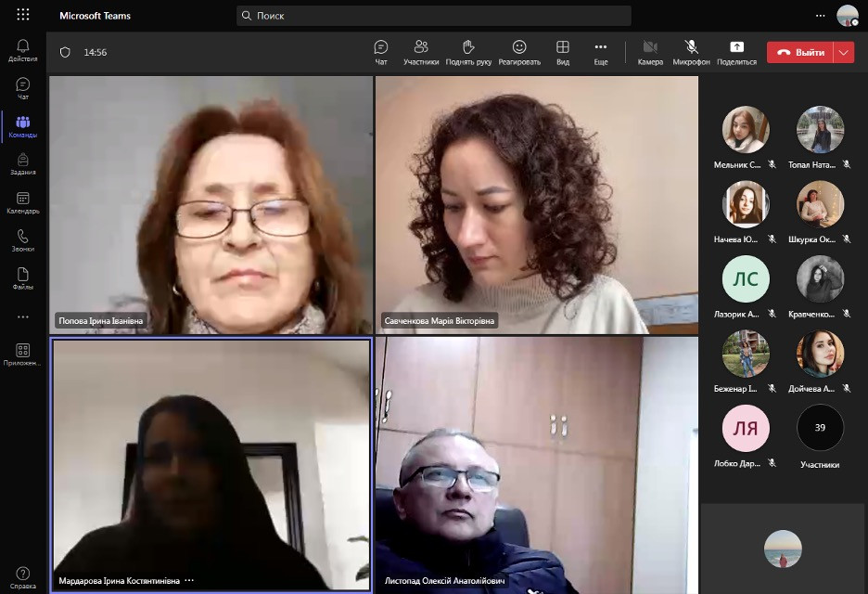Screen dimensions: 868x594
Task: Leave meeting with Выйти button
Action: (800, 53)
